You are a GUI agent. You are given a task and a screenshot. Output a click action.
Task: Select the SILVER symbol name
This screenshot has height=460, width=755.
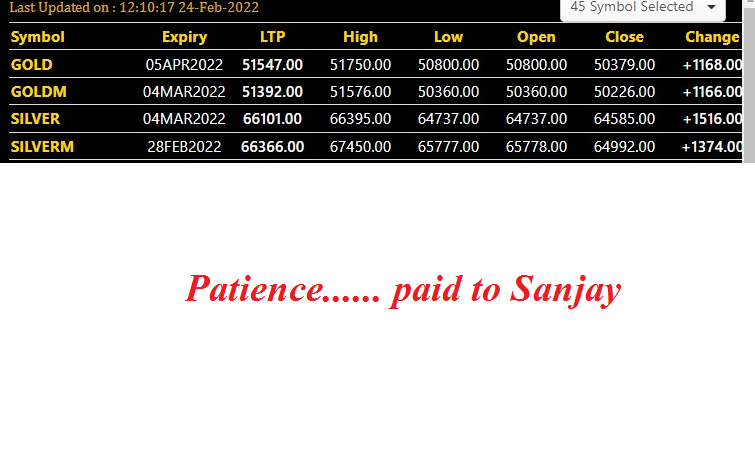[x=35, y=118]
